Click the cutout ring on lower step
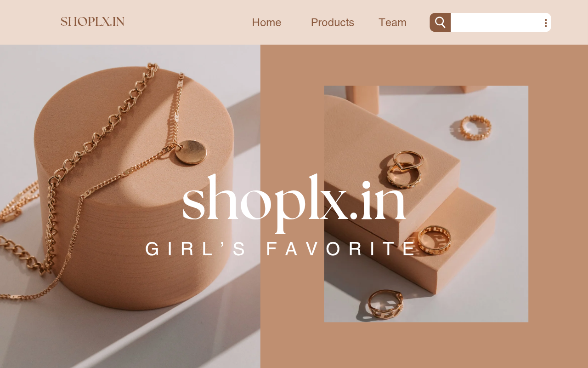 434,239
